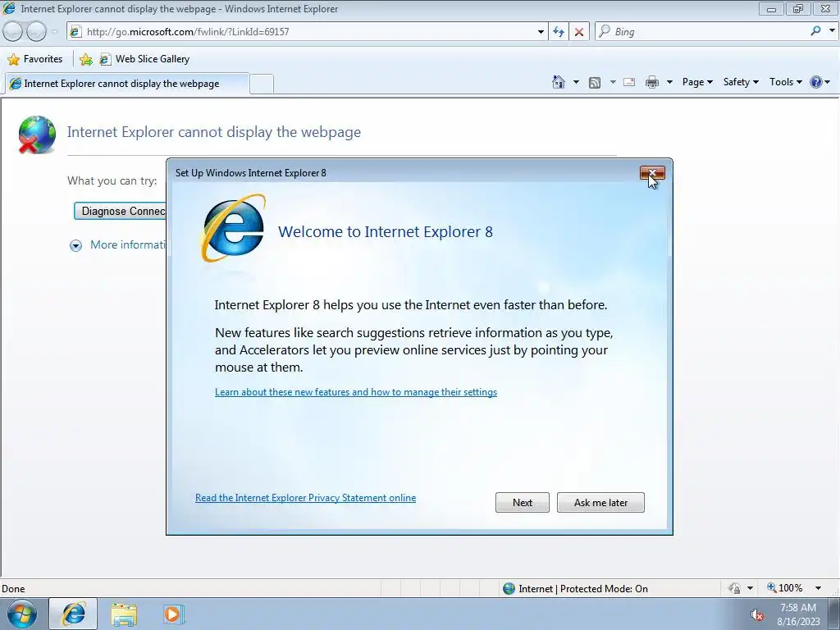Open the Internet Explorer Privacy Statement link

[x=305, y=498]
